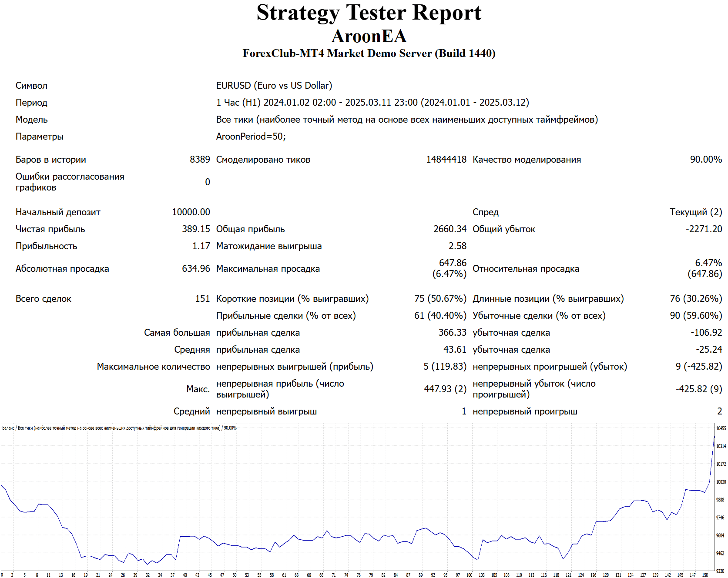Viewport: 728px width, 578px height.
Task: Click the total gross profit value 2660.34
Action: (450, 229)
